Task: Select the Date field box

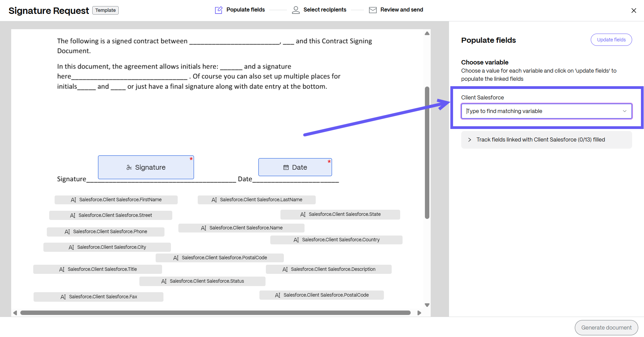Action: [295, 167]
